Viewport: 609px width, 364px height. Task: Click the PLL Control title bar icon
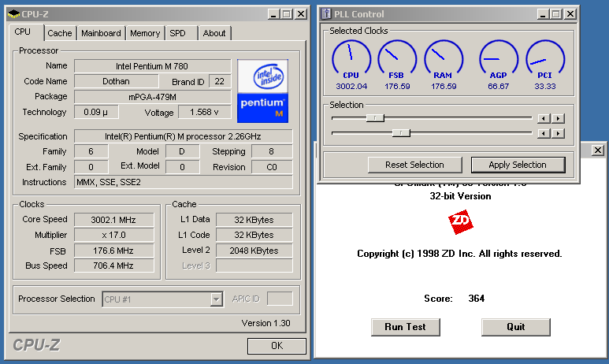coord(326,14)
